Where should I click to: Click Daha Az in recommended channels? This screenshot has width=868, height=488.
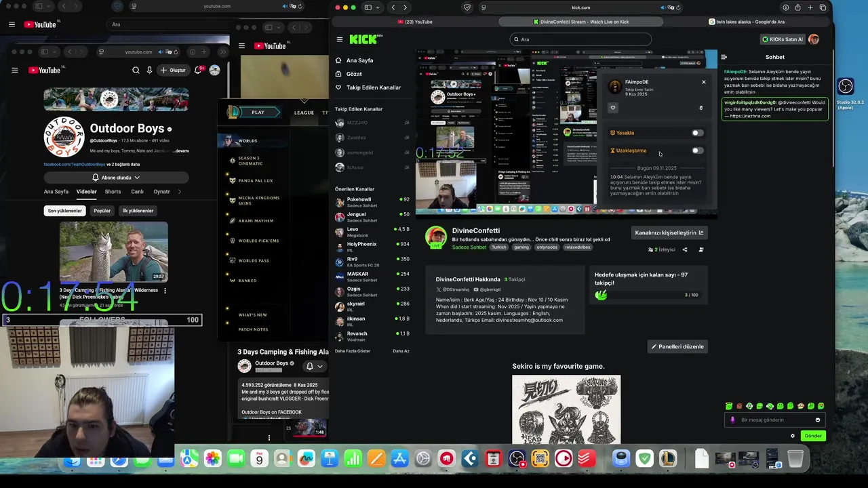coord(401,351)
